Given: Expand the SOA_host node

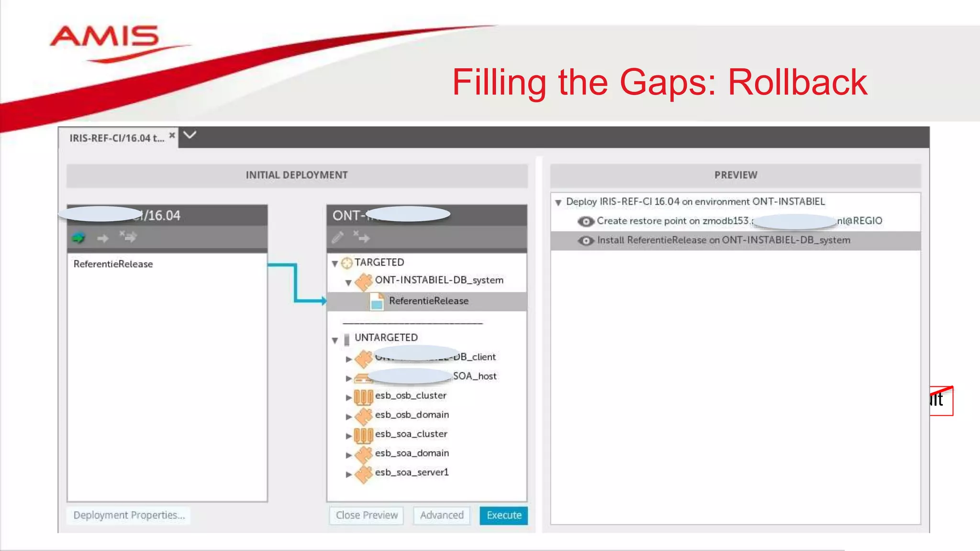Looking at the screenshot, I should [x=349, y=378].
